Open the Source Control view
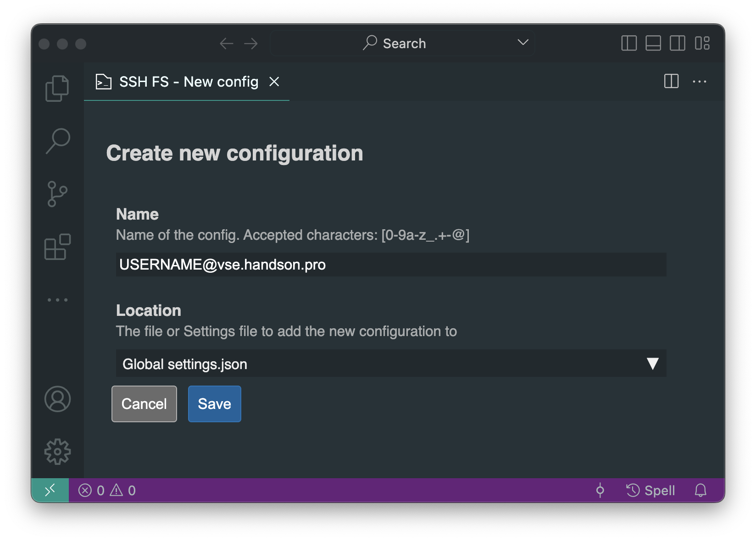Screen dimensions: 756x541 click(x=57, y=194)
